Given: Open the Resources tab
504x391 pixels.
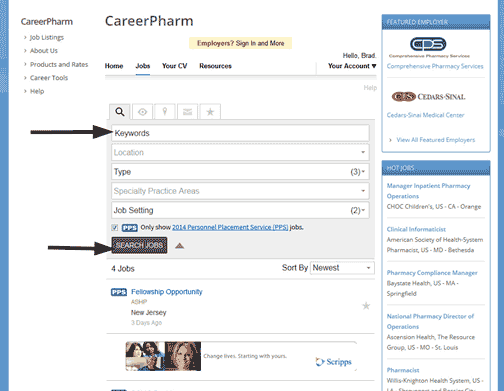Looking at the screenshot, I should click(215, 66).
